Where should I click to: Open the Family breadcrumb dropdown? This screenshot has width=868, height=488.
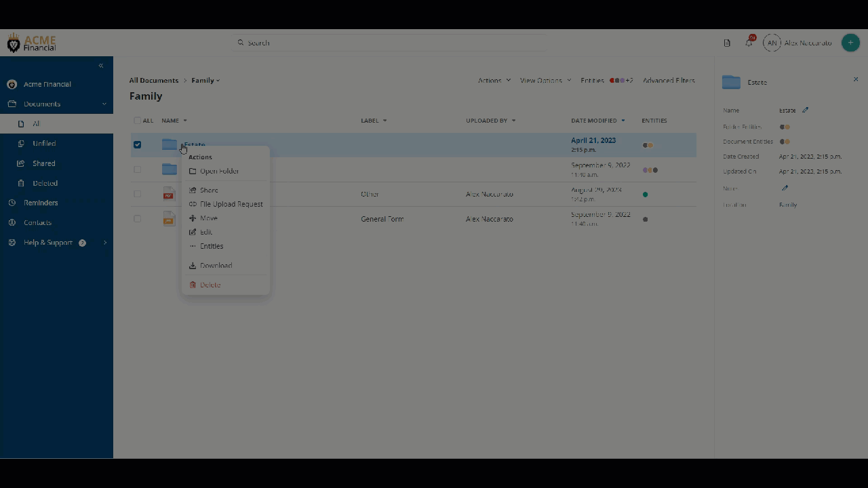[205, 80]
